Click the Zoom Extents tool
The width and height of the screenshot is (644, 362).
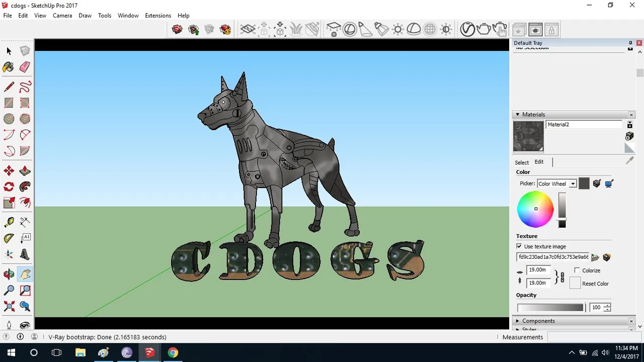pyautogui.click(x=9, y=306)
